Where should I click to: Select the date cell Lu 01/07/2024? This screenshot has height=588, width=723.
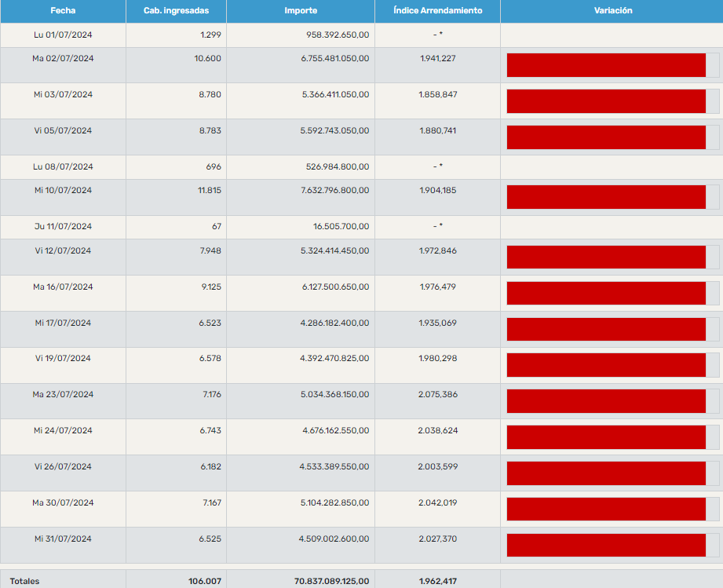point(63,35)
